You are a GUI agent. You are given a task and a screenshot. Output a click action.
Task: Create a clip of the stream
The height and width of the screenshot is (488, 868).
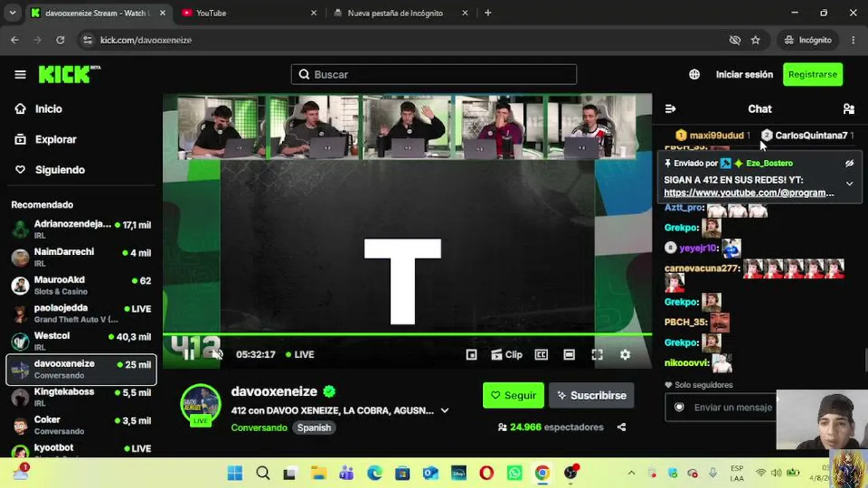tap(507, 354)
